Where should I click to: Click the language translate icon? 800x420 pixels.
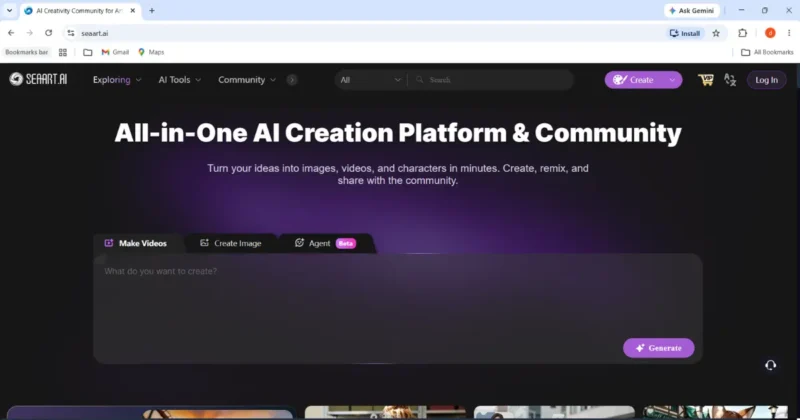coord(730,80)
